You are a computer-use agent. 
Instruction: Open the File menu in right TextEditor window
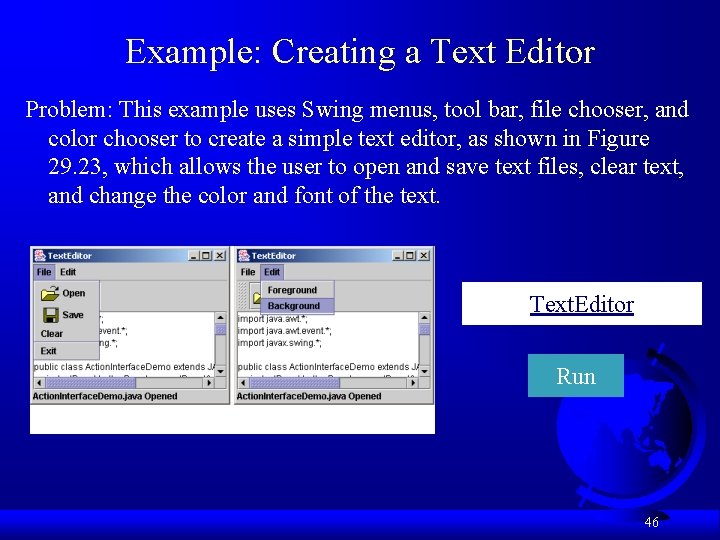pyautogui.click(x=248, y=272)
